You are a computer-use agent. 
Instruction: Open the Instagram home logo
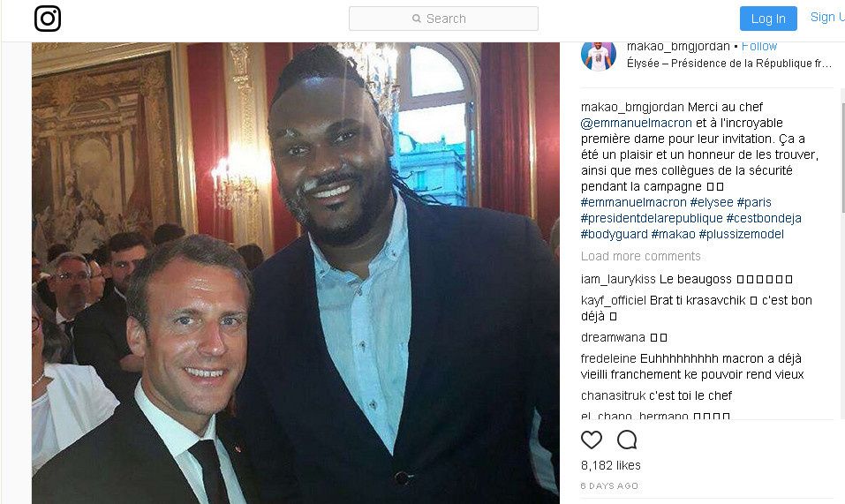[48, 19]
